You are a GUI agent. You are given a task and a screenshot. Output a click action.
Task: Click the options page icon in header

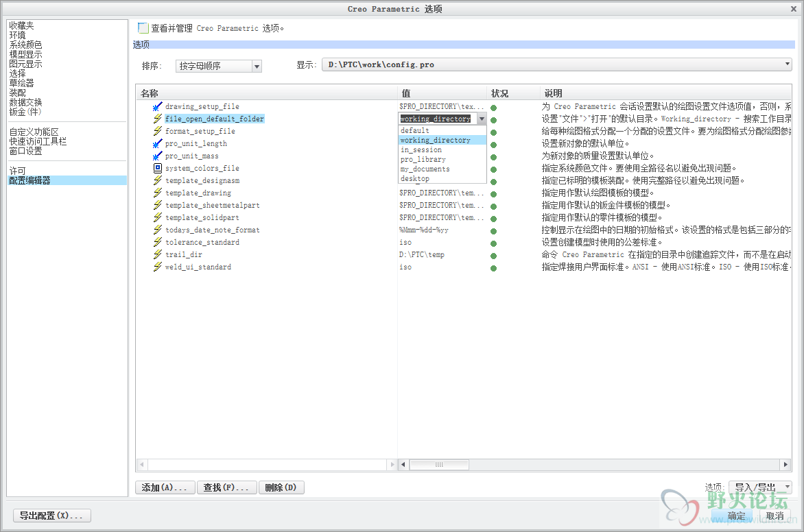[143, 28]
